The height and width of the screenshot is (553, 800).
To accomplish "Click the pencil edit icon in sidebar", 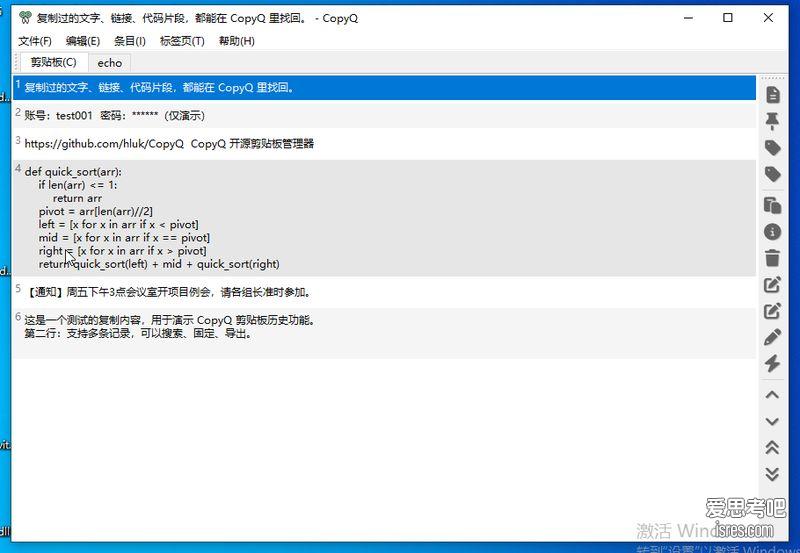I will [x=772, y=337].
